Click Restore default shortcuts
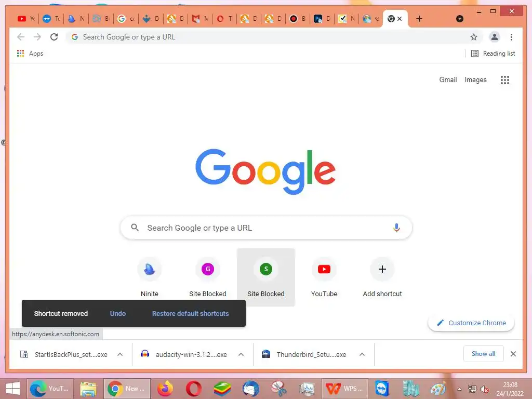532x399 pixels. [x=190, y=313]
